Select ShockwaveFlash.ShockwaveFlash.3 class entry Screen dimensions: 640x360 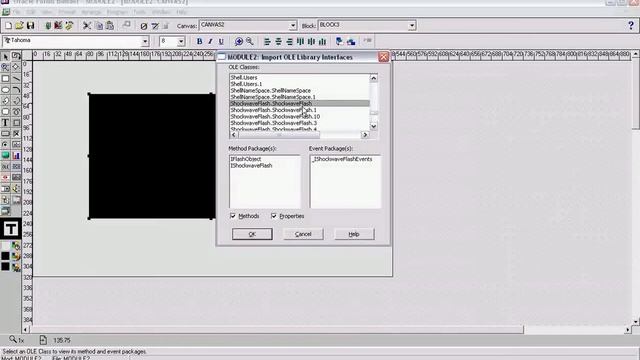(x=273, y=123)
